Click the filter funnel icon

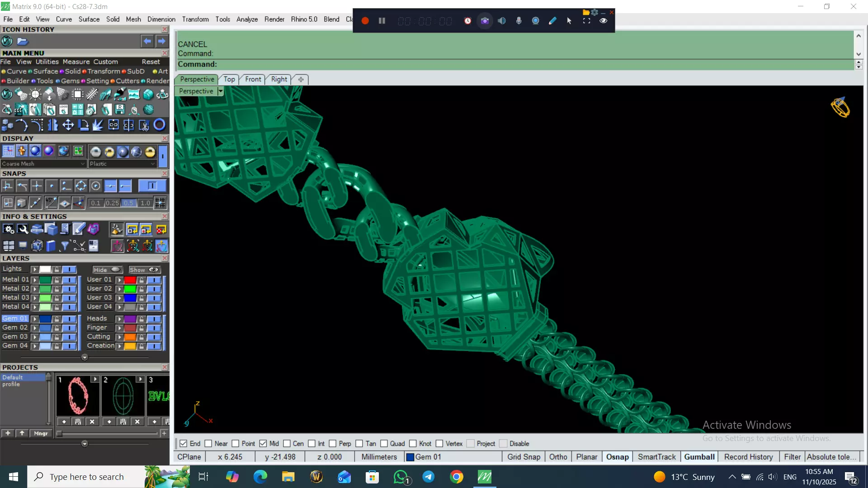[x=65, y=246]
